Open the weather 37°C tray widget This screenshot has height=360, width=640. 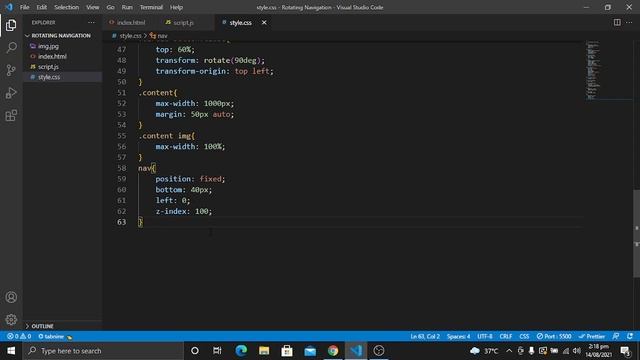tap(484, 351)
